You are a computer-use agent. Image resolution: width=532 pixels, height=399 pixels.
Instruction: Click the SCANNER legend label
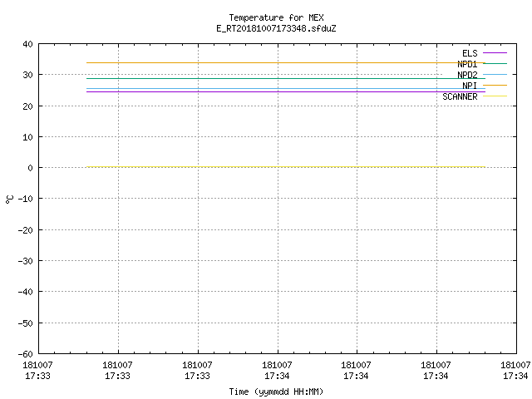pos(460,96)
